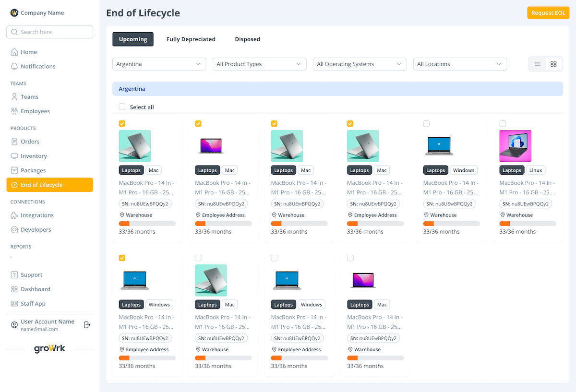Image resolution: width=576 pixels, height=392 pixels.
Task: Switch to grid view layout icon
Action: 553,64
